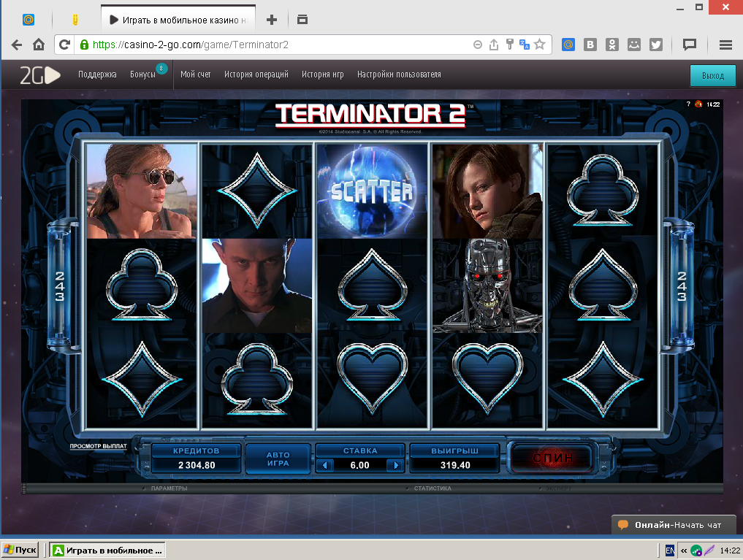Click the T-1000 cop symbol on reel two
Image resolution: width=743 pixels, height=560 pixels.
(x=257, y=285)
